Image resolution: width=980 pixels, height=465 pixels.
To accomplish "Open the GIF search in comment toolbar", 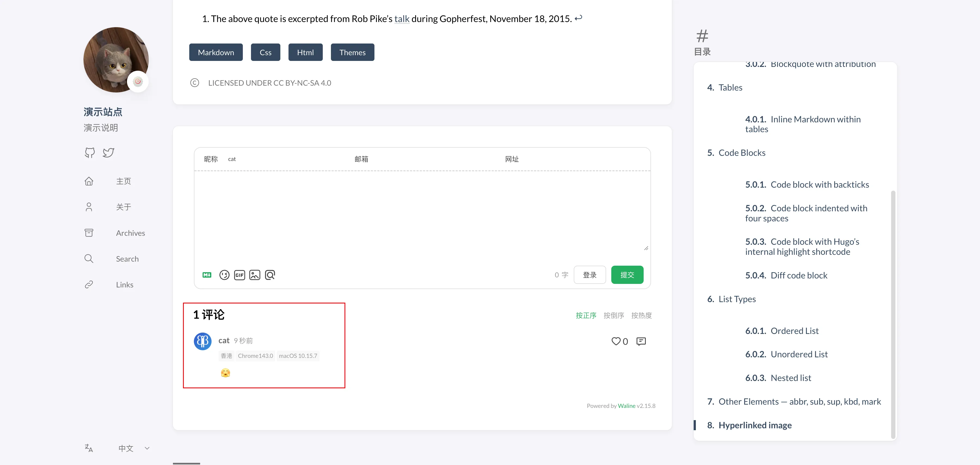I will pyautogui.click(x=239, y=275).
